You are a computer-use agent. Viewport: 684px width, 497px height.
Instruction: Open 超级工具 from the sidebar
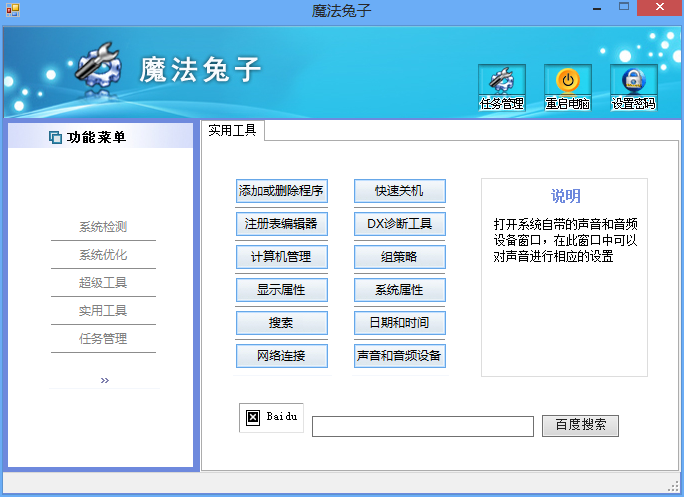103,282
